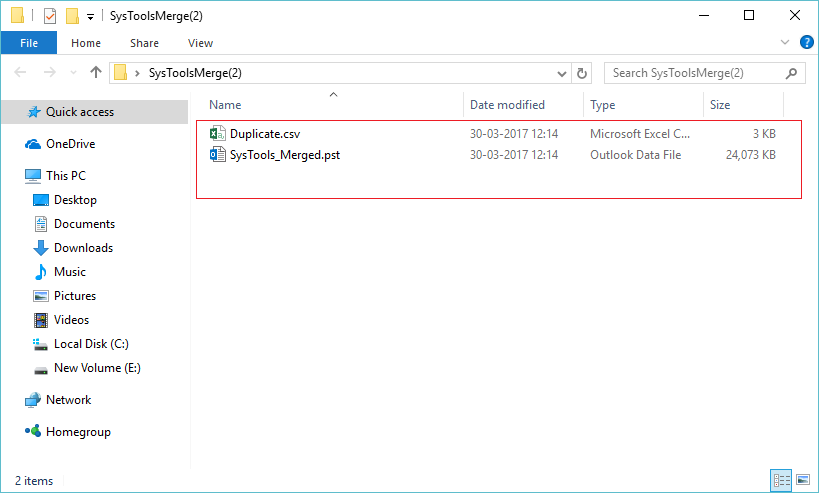
Task: Click the Quick access star icon
Action: [34, 112]
